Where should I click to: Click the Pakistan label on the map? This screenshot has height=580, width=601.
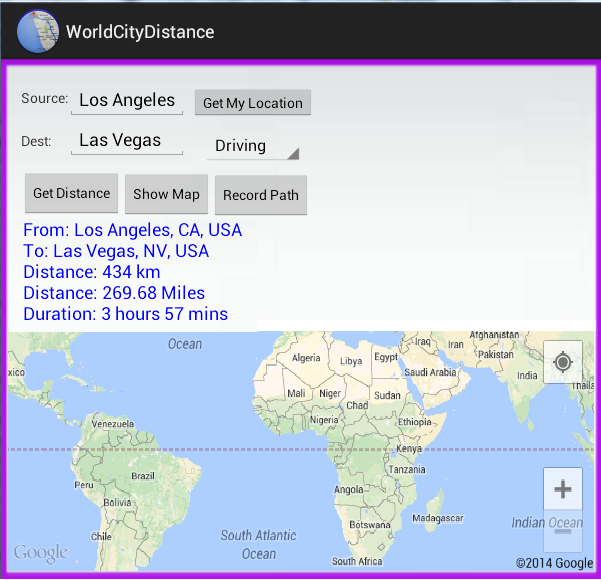(496, 355)
